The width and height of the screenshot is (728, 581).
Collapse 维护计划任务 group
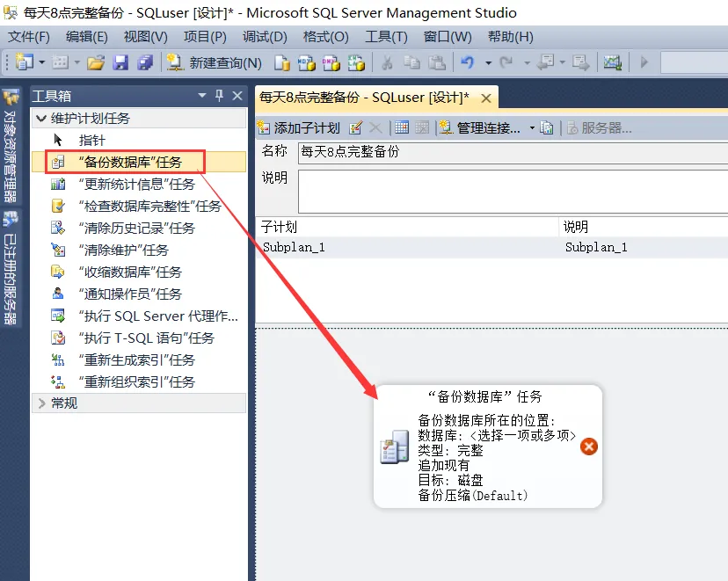41,119
